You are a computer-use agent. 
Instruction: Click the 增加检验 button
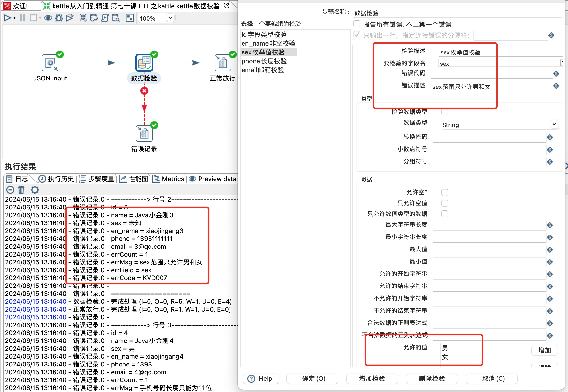coord(372,379)
